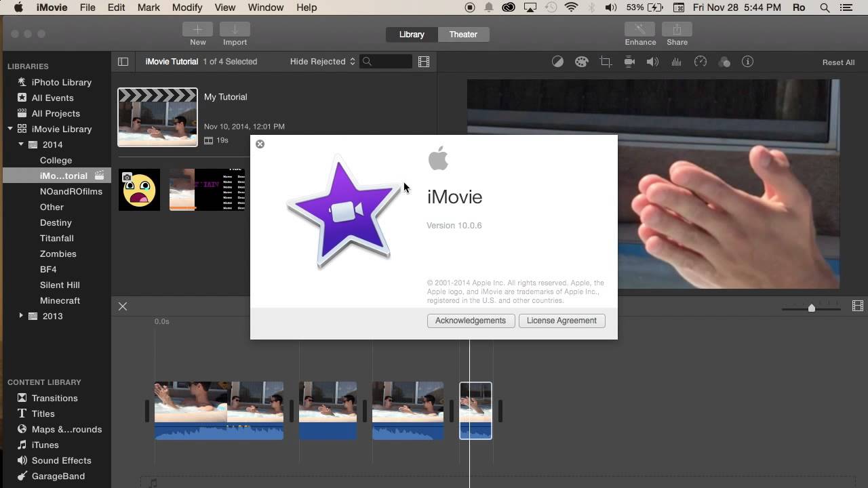Image resolution: width=868 pixels, height=488 pixels.
Task: Open noise reduction and equalizer tool
Action: click(x=676, y=62)
